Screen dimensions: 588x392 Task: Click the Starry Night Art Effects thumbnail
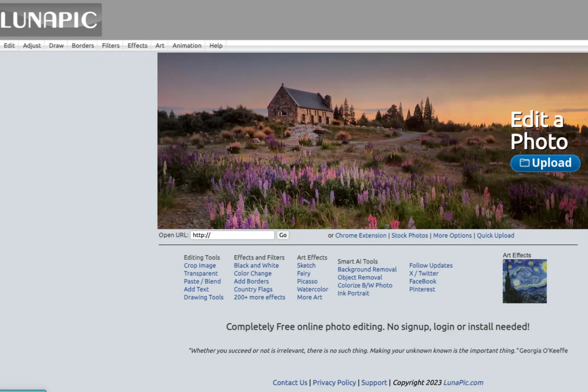[524, 281]
